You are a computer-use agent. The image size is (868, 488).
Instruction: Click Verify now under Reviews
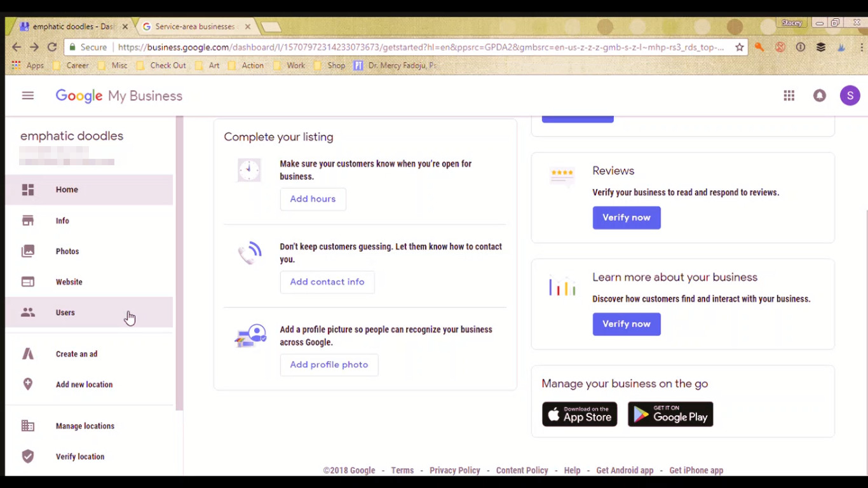[627, 217]
